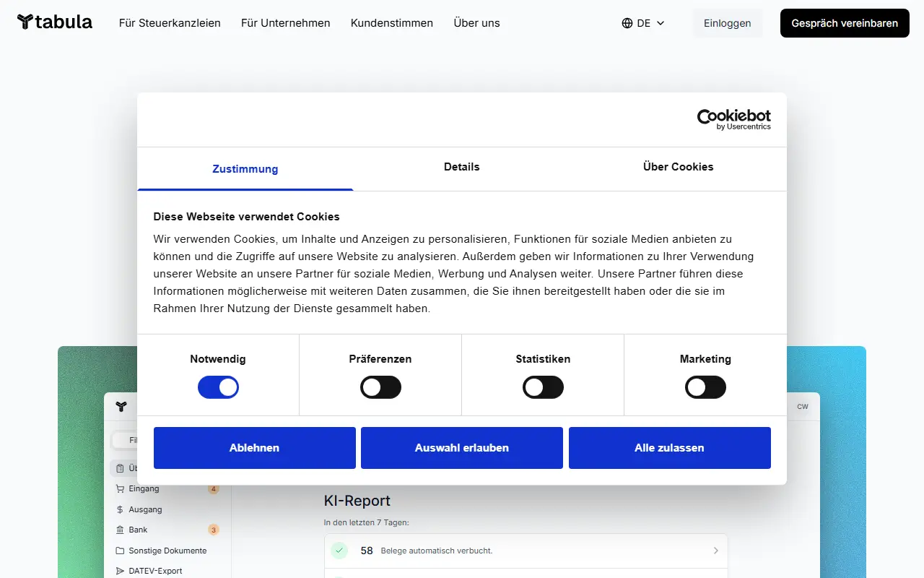
Task: Click the globe language icon
Action: (x=627, y=23)
